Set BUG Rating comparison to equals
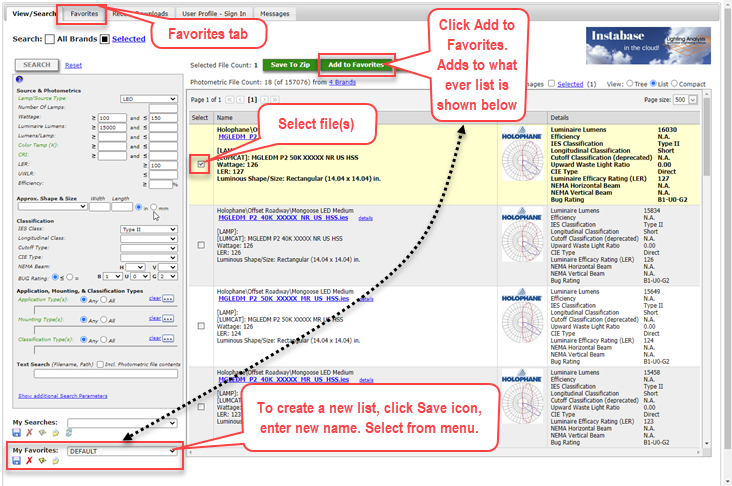 70,277
